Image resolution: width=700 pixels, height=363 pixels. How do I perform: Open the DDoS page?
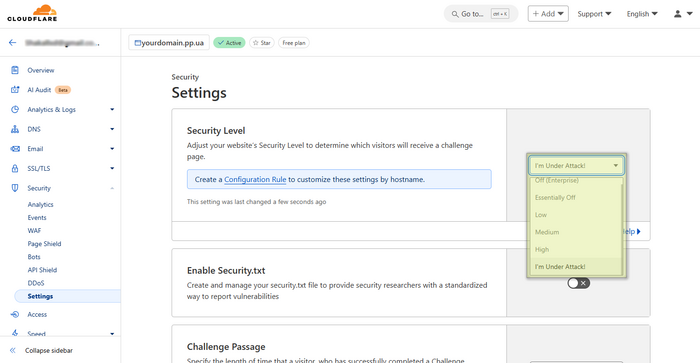point(36,283)
